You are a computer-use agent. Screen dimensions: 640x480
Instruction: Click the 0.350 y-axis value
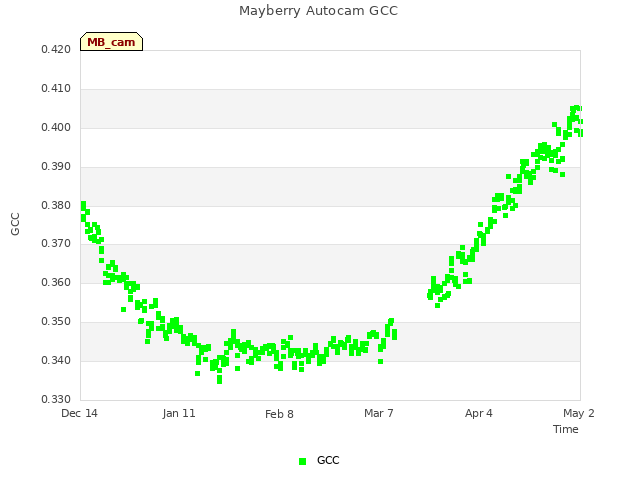[x=56, y=322]
